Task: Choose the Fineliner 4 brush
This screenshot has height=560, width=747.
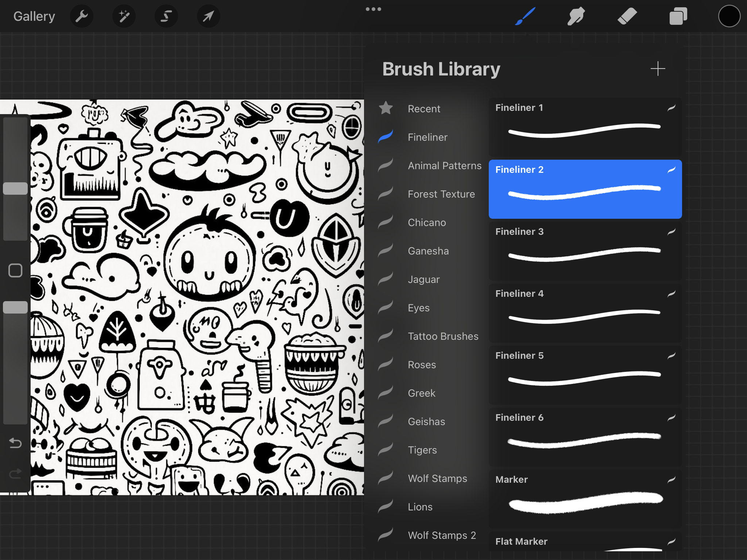Action: [x=585, y=313]
